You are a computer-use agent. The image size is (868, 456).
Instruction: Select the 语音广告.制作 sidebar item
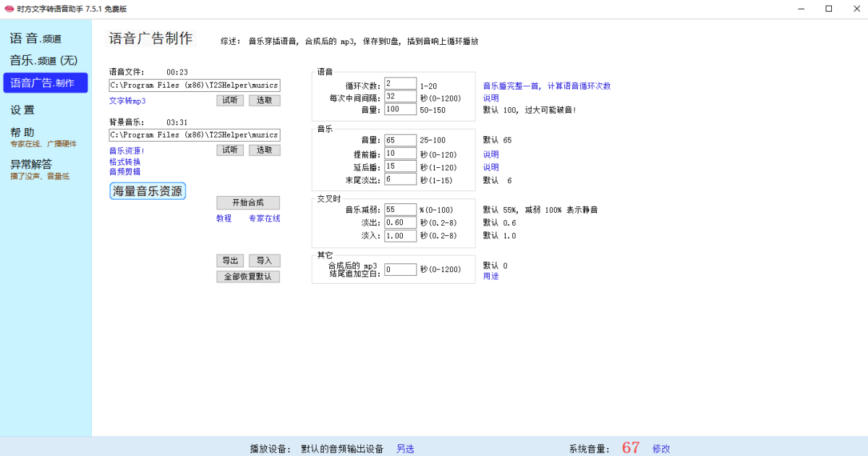coord(45,83)
